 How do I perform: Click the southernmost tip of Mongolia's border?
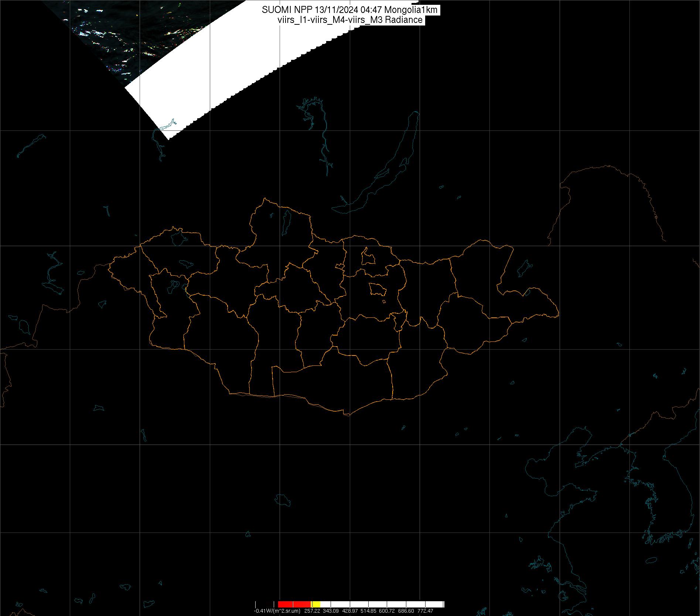347,415
